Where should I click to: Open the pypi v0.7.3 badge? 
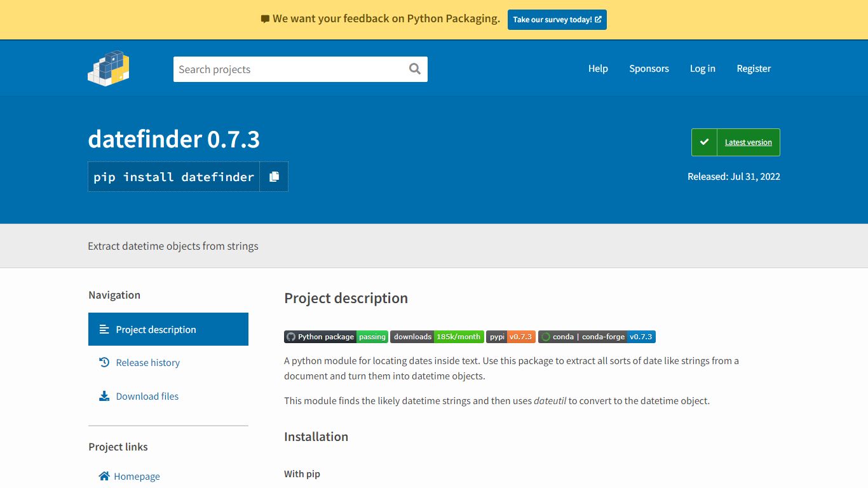511,337
